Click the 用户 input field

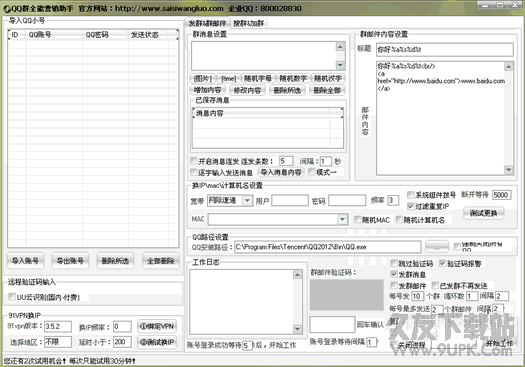290,200
